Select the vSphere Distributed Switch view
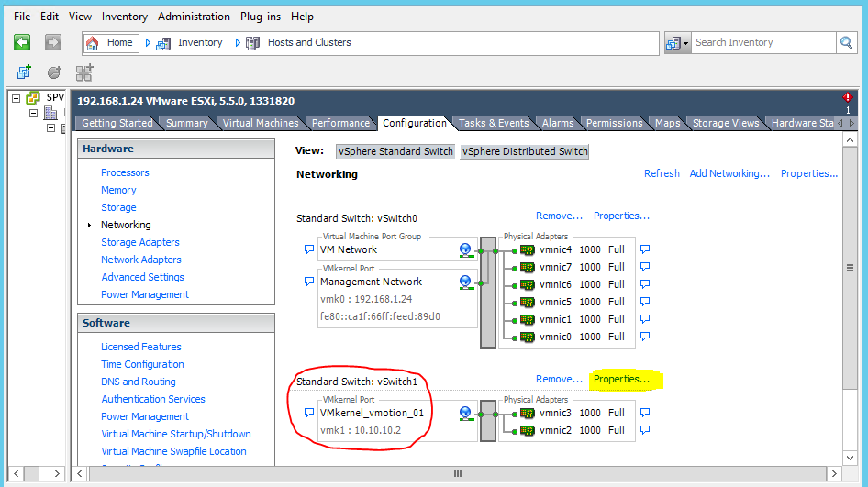 pos(525,151)
